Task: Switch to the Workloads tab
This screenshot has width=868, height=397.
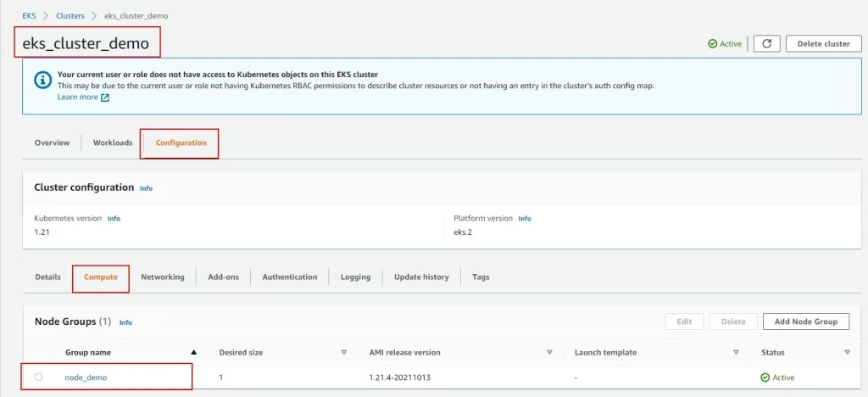Action: tap(113, 143)
